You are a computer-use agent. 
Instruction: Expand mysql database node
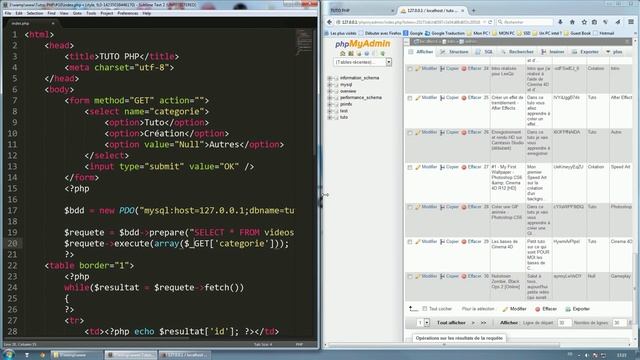tap(330, 84)
